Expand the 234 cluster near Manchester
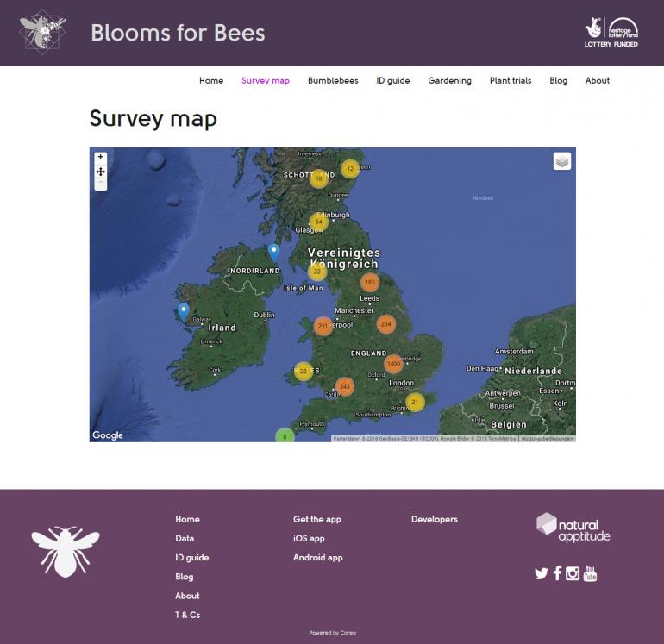Screen dimensions: 664x644 385,324
